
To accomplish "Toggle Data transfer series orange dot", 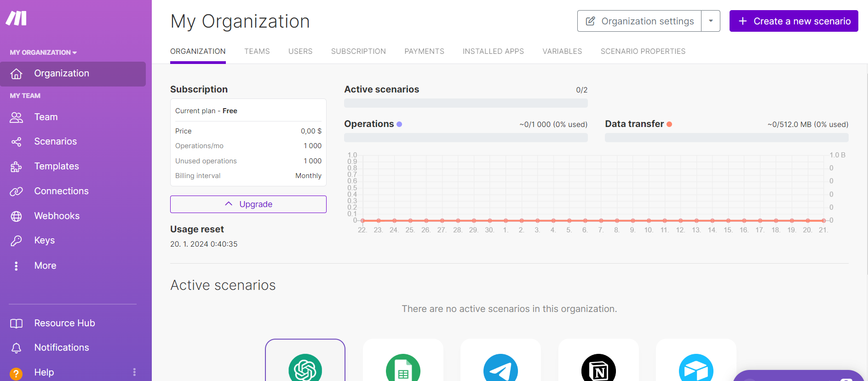I will tap(669, 124).
